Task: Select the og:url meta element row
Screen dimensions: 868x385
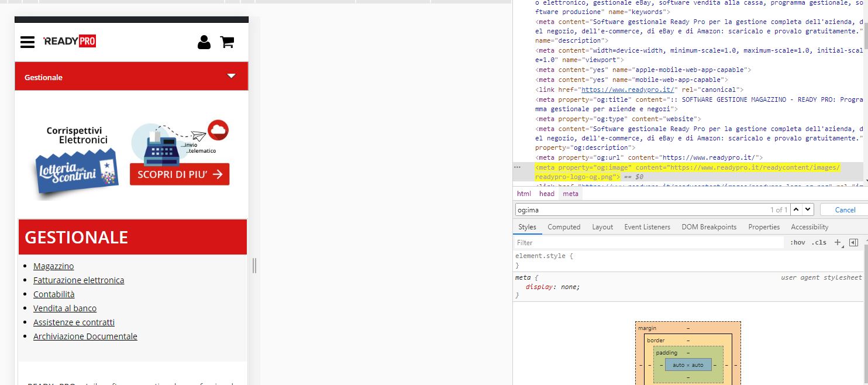Action: [649, 157]
